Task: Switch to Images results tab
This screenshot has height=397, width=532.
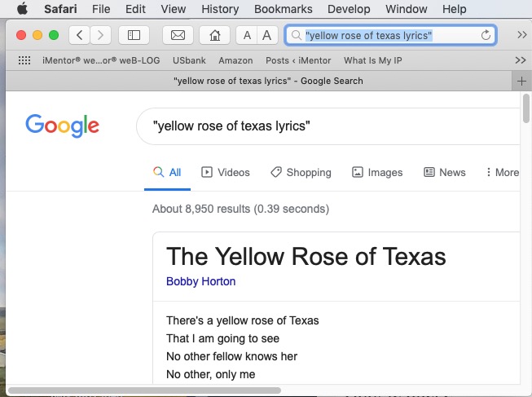Action: click(x=377, y=173)
